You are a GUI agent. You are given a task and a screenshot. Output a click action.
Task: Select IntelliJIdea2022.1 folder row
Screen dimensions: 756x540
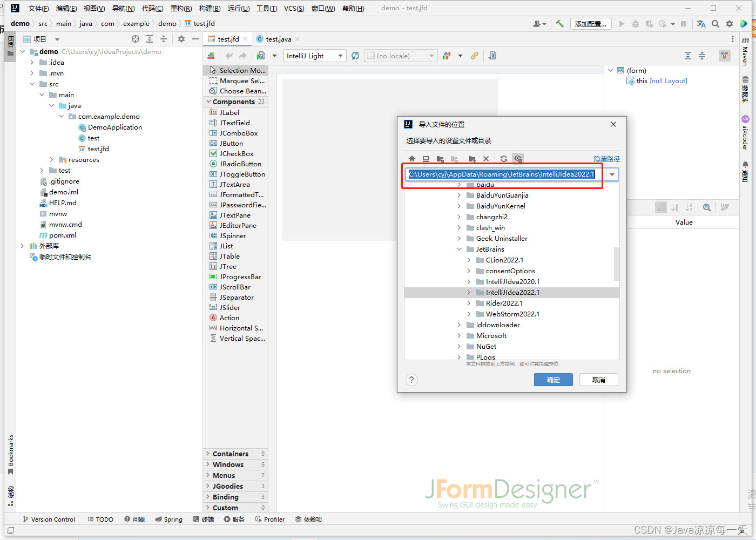pyautogui.click(x=512, y=292)
